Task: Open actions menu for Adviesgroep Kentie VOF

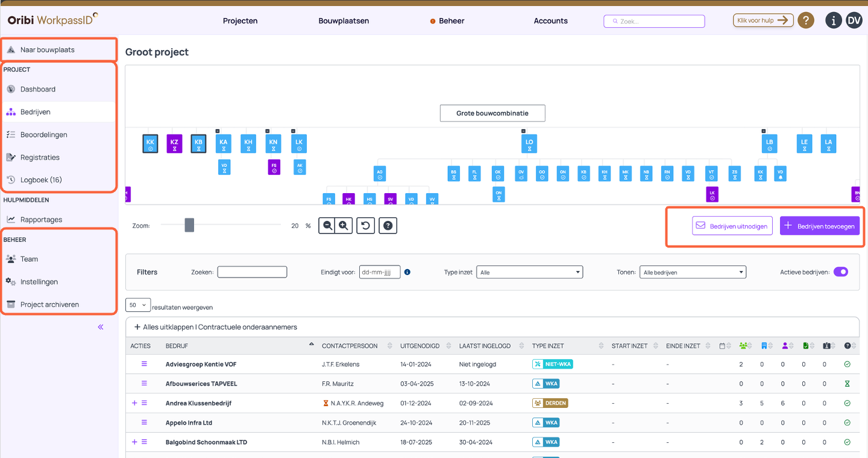Action: point(144,364)
